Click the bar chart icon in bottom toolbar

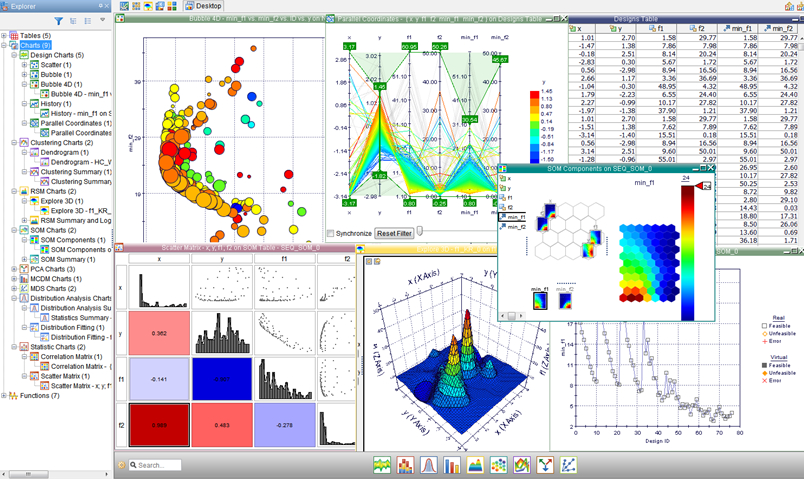coord(452,465)
